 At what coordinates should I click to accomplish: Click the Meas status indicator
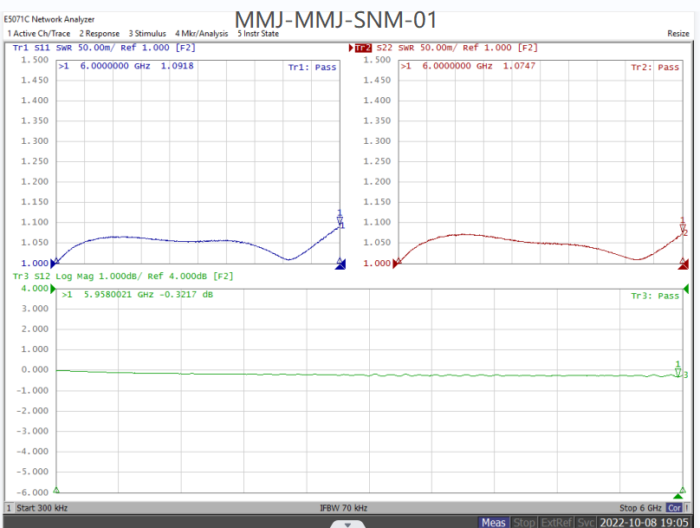coord(493,522)
